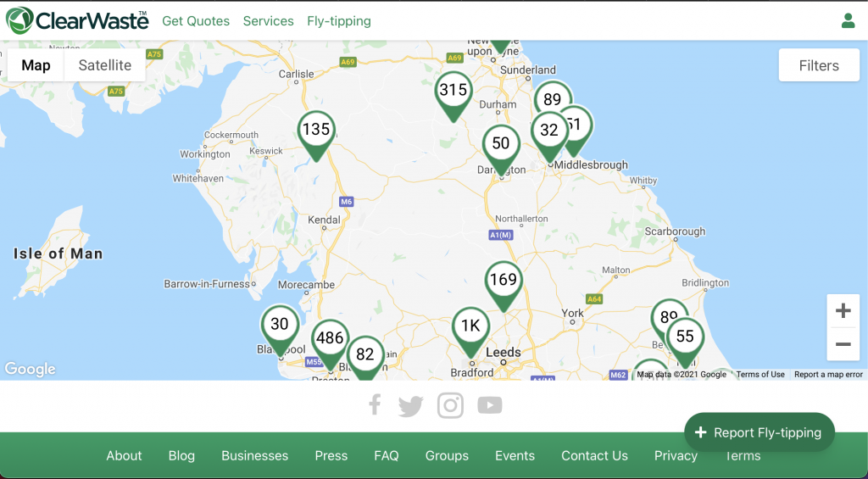Switch to Satellite view
The height and width of the screenshot is (479, 868).
pyautogui.click(x=105, y=65)
